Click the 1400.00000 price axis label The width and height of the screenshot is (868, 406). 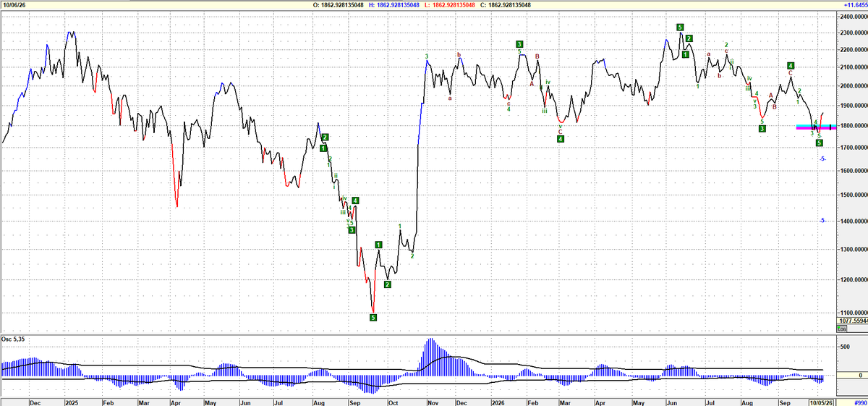pos(853,221)
